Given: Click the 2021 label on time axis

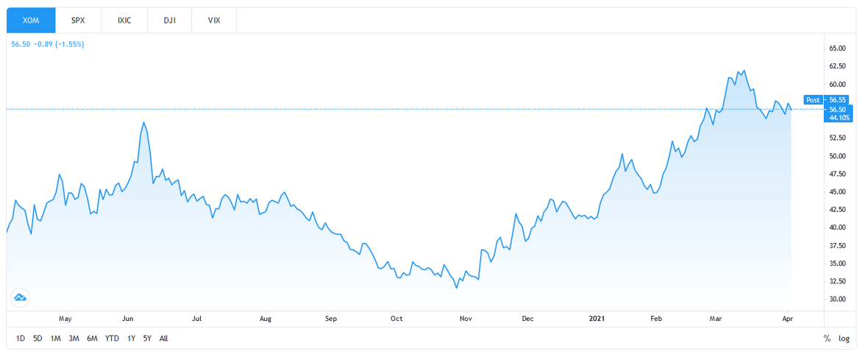Looking at the screenshot, I should tap(597, 319).
